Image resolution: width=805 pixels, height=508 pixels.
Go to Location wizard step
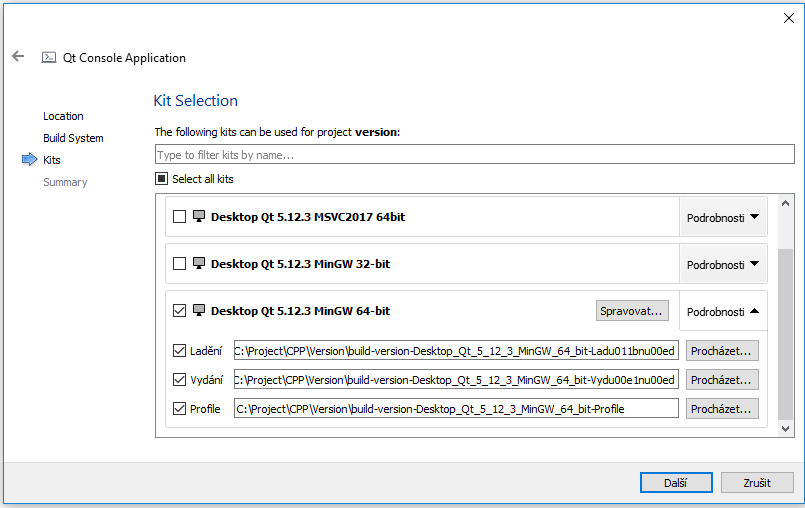[x=63, y=116]
